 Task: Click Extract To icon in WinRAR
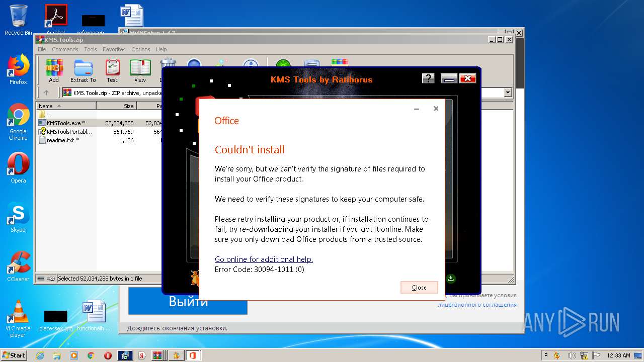(83, 71)
